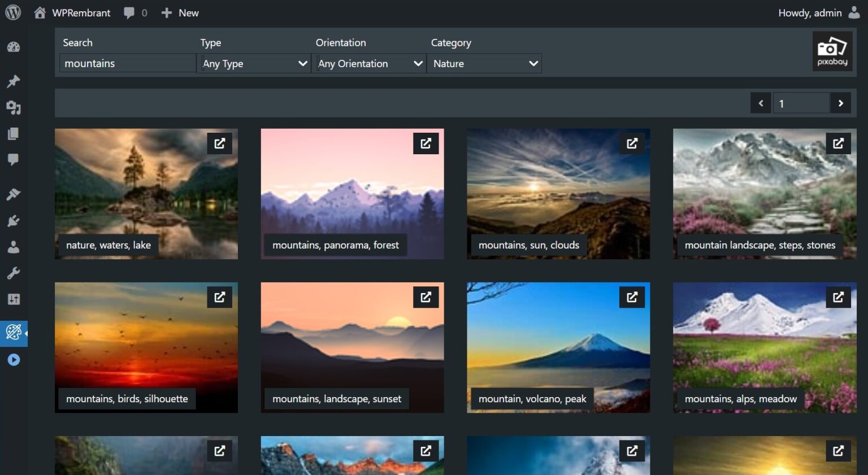This screenshot has width=868, height=475.
Task: Expand the Any Orientation dropdown
Action: (370, 64)
